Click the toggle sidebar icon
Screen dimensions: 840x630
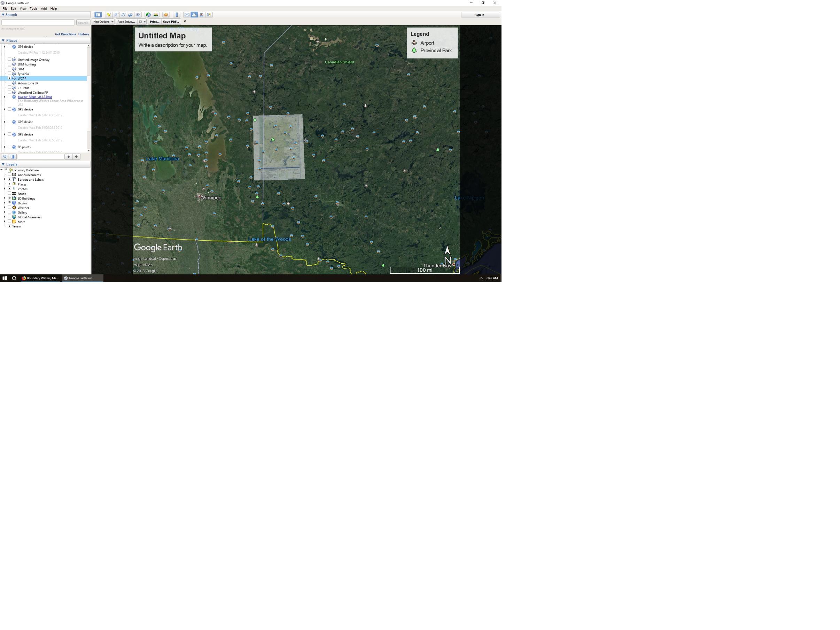click(98, 14)
